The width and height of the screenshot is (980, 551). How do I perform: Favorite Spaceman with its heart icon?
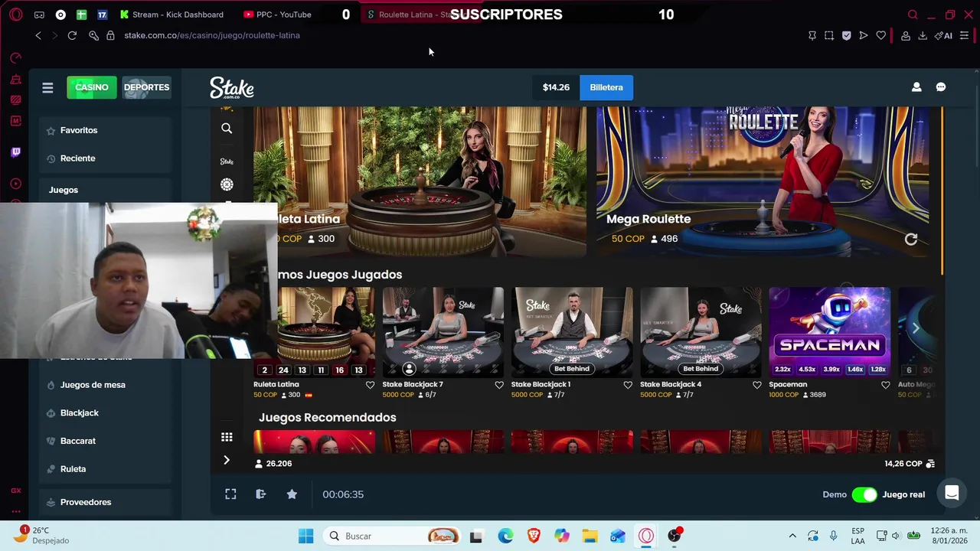(x=886, y=385)
